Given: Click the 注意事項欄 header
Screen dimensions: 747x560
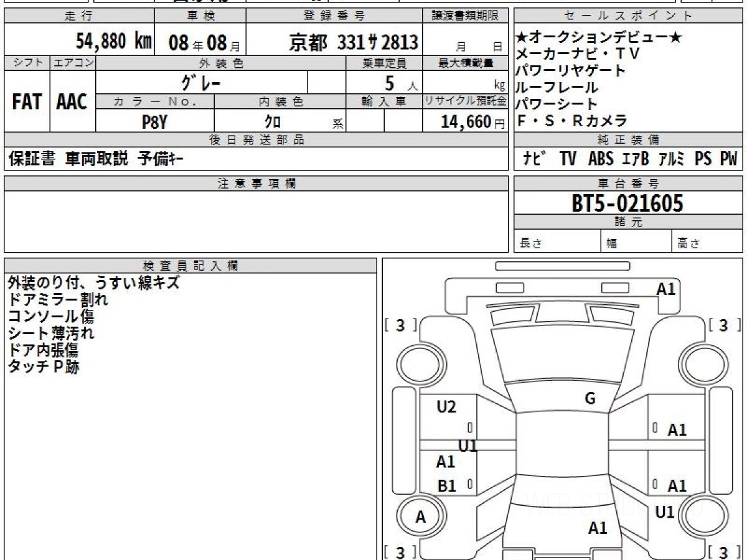Looking at the screenshot, I should pyautogui.click(x=256, y=184).
